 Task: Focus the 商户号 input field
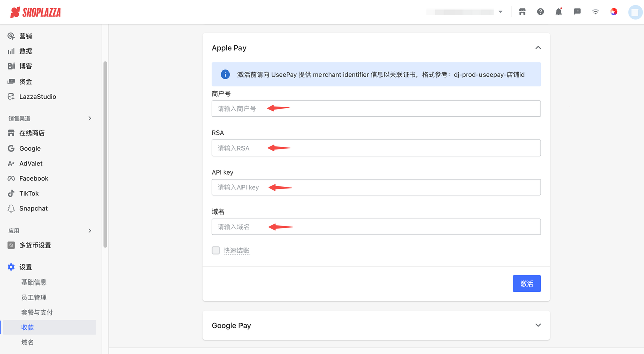(x=376, y=109)
